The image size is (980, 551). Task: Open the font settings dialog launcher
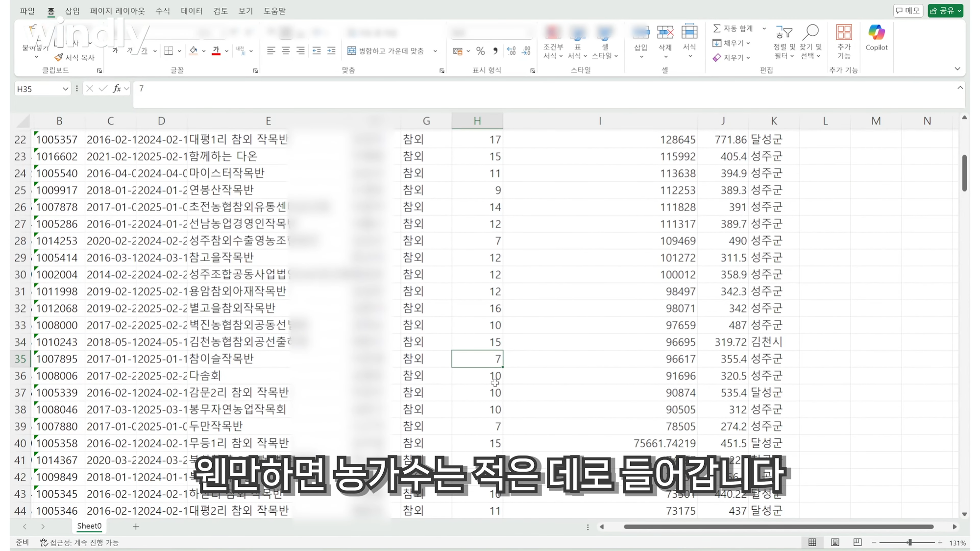click(x=255, y=71)
